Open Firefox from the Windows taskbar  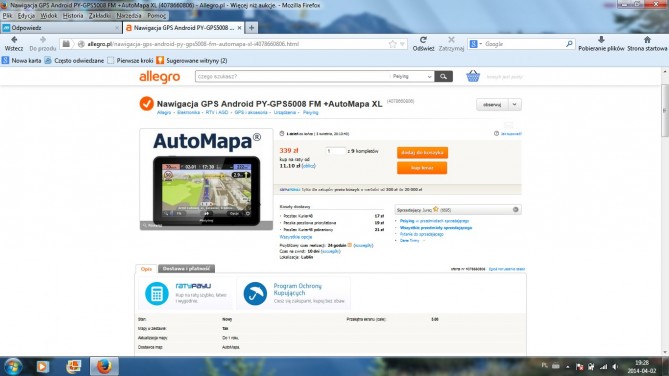click(104, 366)
